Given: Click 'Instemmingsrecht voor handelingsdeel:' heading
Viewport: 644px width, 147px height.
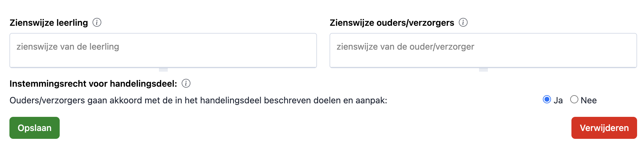Looking at the screenshot, I should point(93,84).
